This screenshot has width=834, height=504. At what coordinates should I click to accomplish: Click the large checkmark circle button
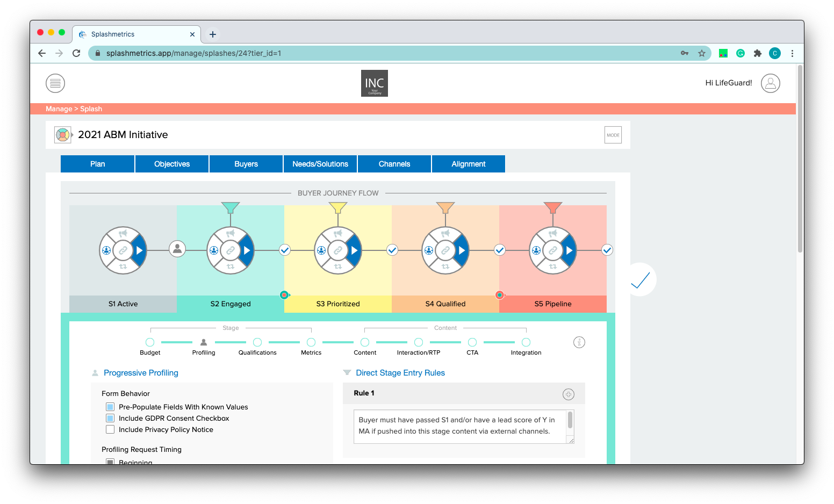pyautogui.click(x=640, y=279)
